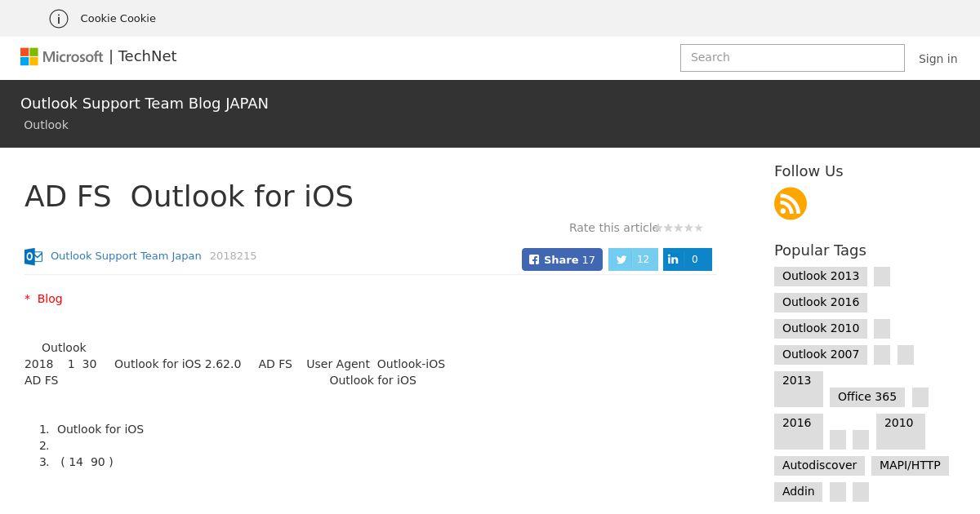Rate this article with stars
Viewport: 980px width, 514px height.
click(679, 228)
